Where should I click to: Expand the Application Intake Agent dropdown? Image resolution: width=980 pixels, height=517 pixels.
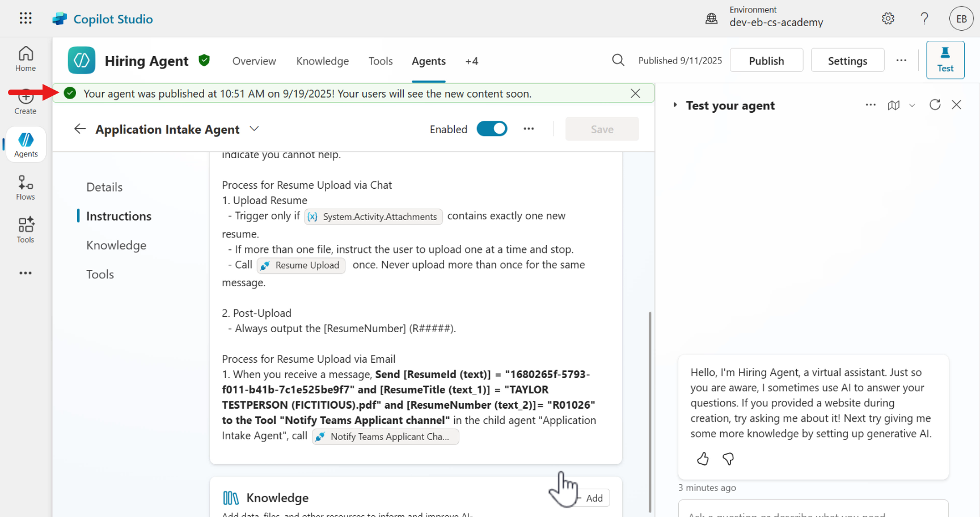(x=254, y=129)
